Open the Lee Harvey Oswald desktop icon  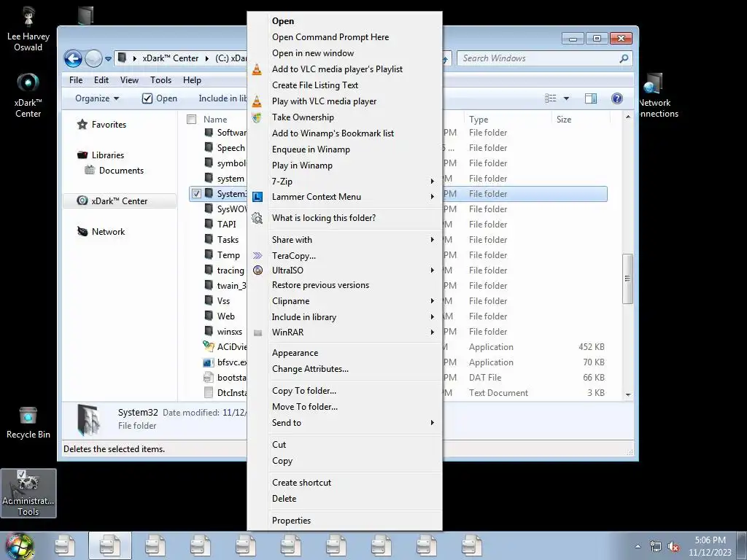tap(28, 28)
